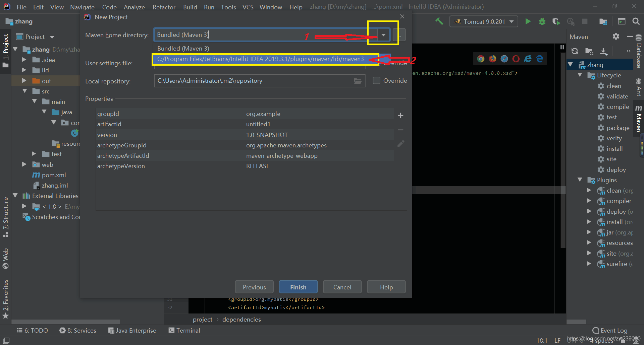
Task: Open Maven panel settings gear
Action: pyautogui.click(x=616, y=37)
